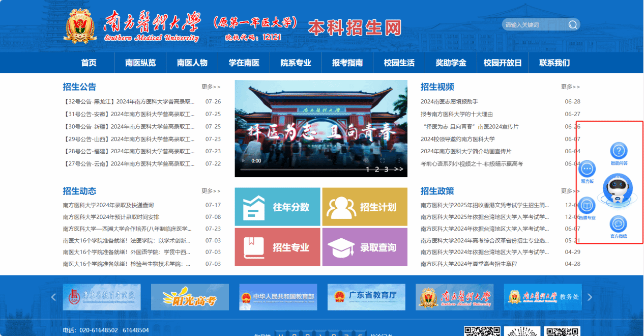The height and width of the screenshot is (336, 644).
Task: Open the 往年分数 tile
Action: 278,207
